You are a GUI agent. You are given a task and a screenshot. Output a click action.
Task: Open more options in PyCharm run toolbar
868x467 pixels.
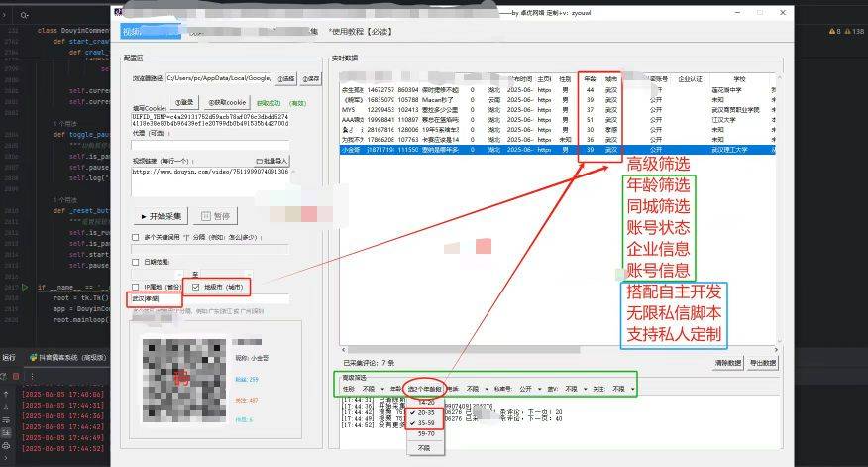[32, 376]
